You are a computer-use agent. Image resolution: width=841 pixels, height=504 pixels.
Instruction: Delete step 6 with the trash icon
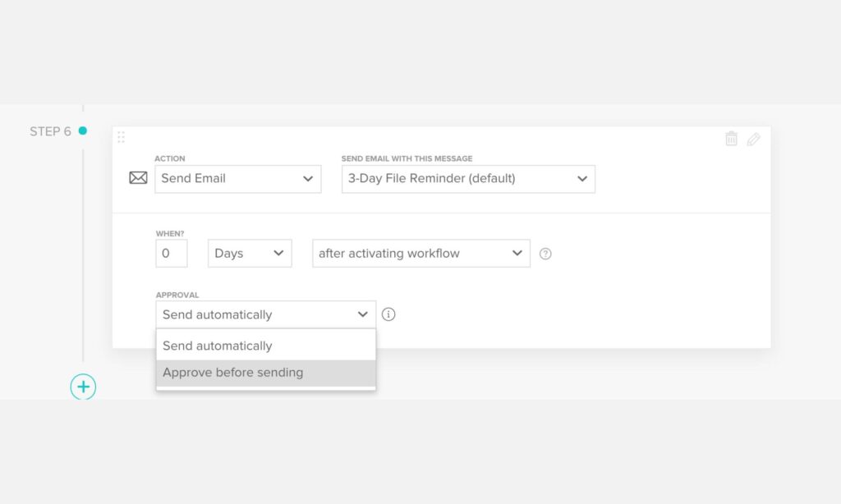pos(731,139)
